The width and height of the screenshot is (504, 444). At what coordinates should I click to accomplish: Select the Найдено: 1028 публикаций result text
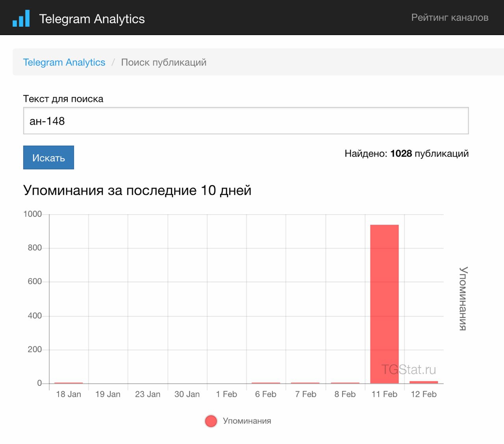407,154
